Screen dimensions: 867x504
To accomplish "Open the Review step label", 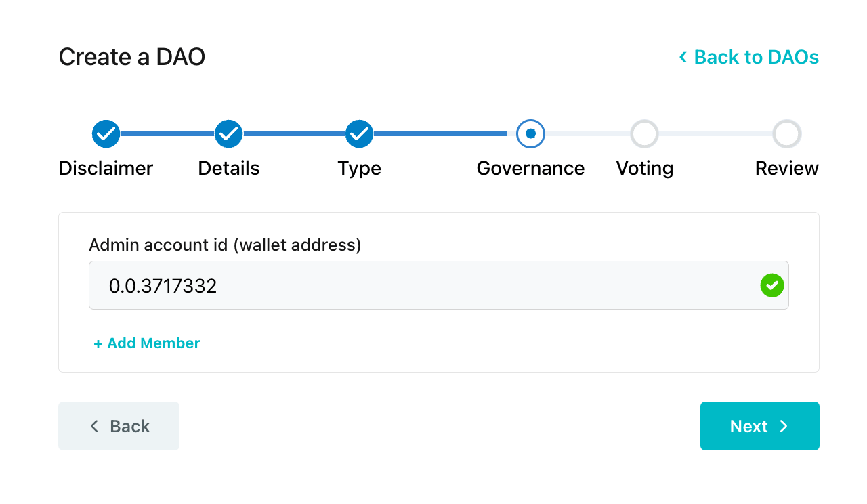I will (x=787, y=168).
